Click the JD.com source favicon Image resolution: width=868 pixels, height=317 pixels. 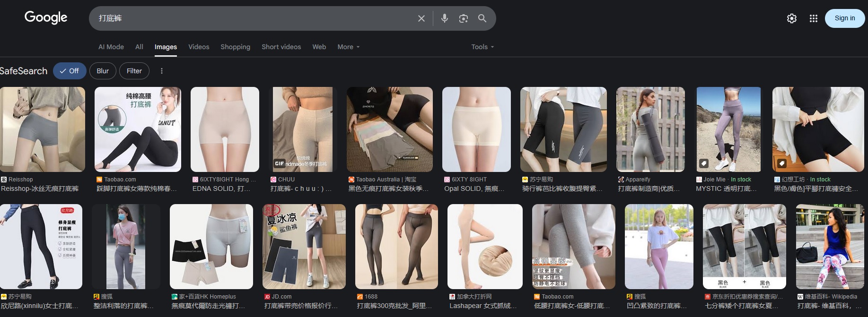point(267,297)
